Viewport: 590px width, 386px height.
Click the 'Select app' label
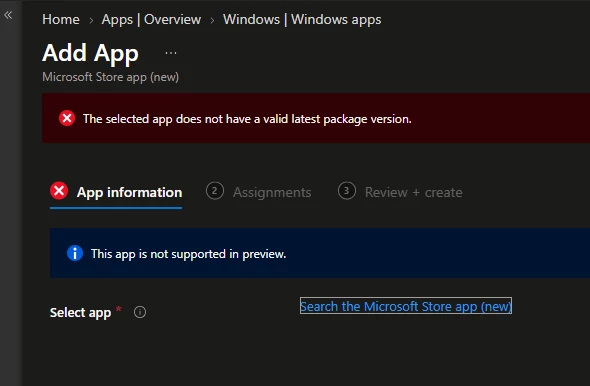pyautogui.click(x=81, y=313)
